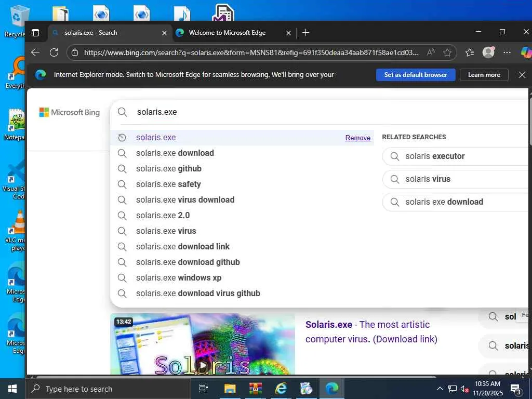Open Solaris.exe most artistic computer virus link
The image size is (532, 399).
click(371, 332)
